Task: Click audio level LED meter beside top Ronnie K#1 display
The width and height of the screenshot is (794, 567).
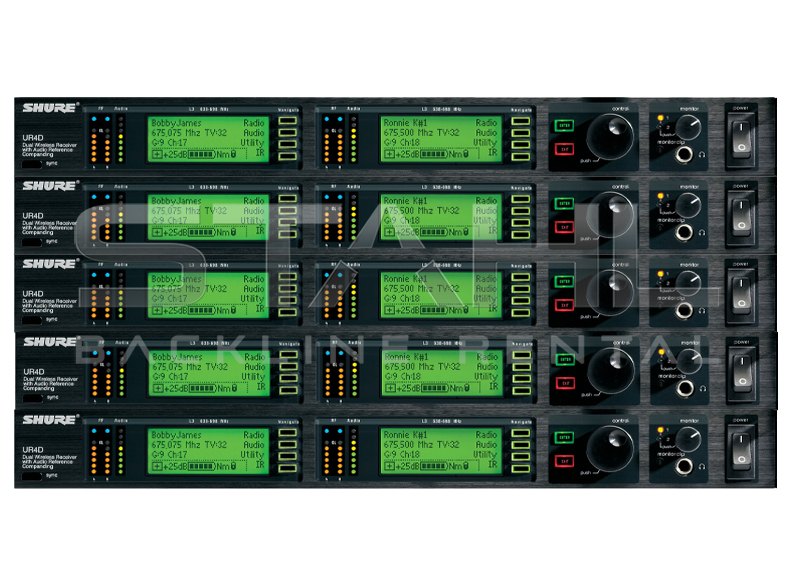Action: pyautogui.click(x=353, y=139)
